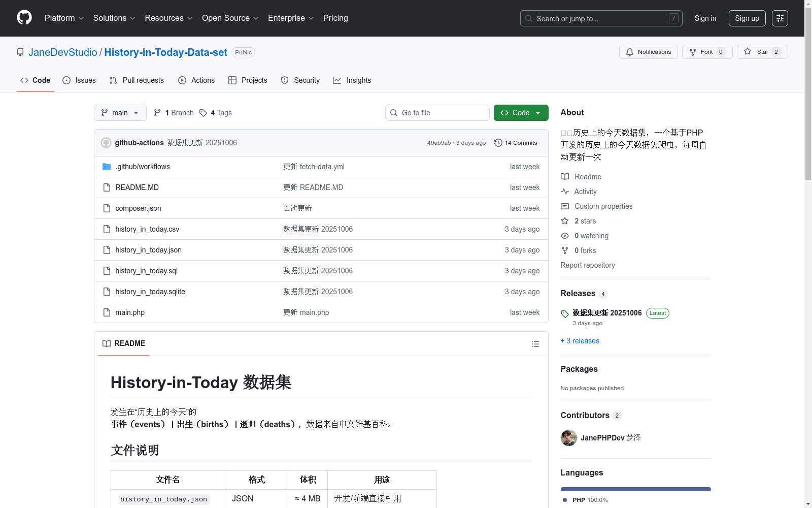Switch to the Security tab
812x508 pixels.
(300, 80)
